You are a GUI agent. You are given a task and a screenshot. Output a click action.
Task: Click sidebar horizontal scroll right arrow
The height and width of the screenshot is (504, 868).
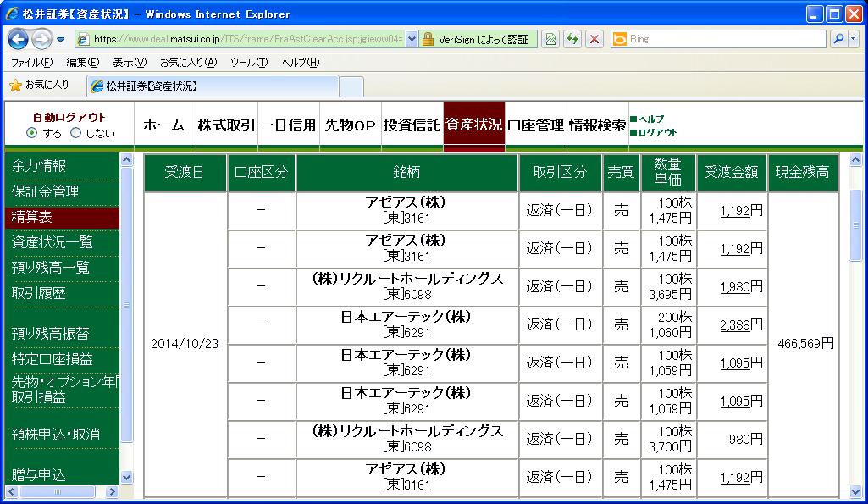tap(112, 491)
